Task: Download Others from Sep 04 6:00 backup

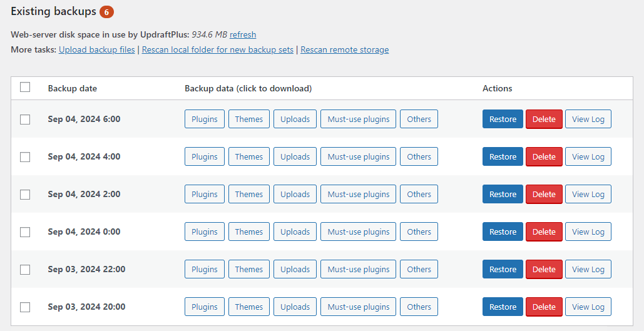Action: click(419, 119)
